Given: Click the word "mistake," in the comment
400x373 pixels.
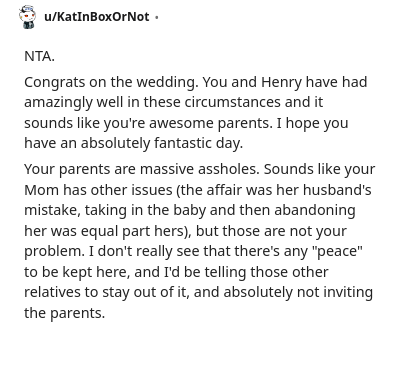Looking at the screenshot, I should click(52, 210).
